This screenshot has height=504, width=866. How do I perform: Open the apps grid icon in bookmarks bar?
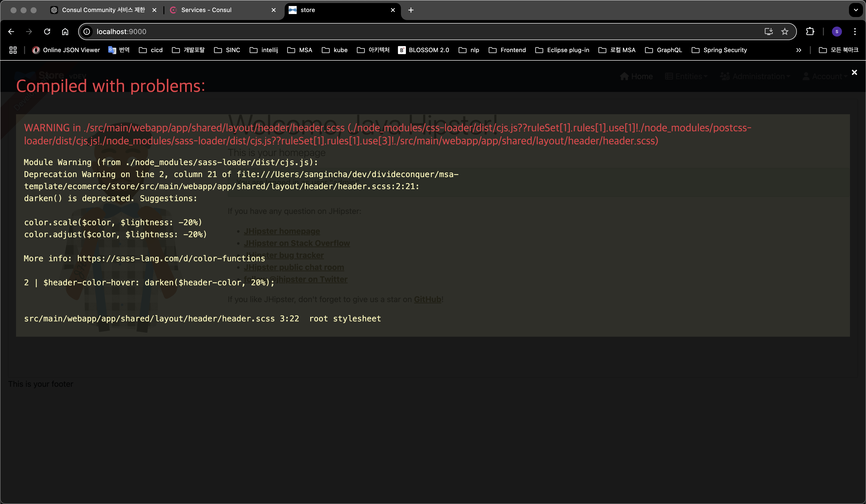[13, 50]
